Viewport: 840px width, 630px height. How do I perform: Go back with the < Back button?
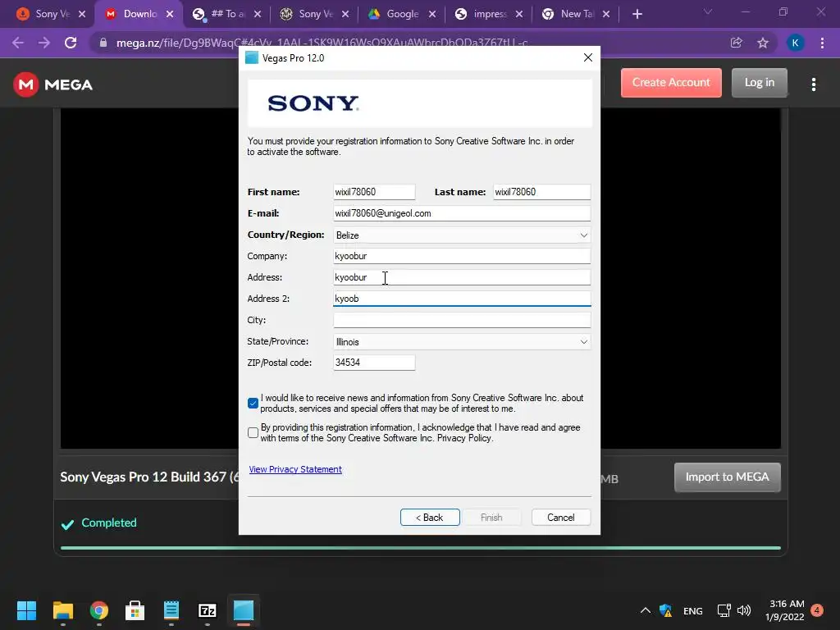tap(430, 518)
